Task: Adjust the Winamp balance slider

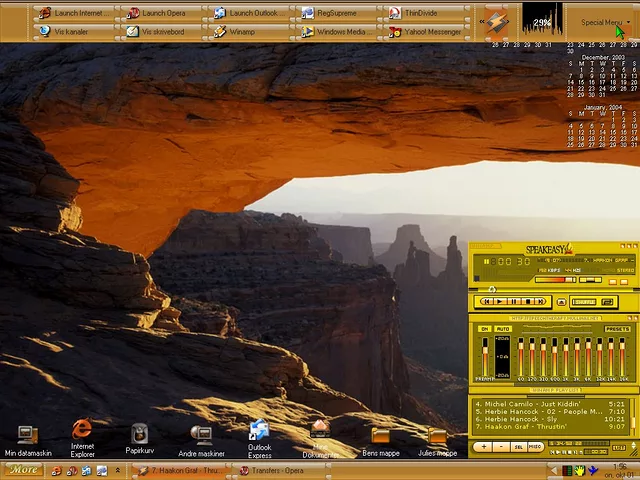Action: 590,280
